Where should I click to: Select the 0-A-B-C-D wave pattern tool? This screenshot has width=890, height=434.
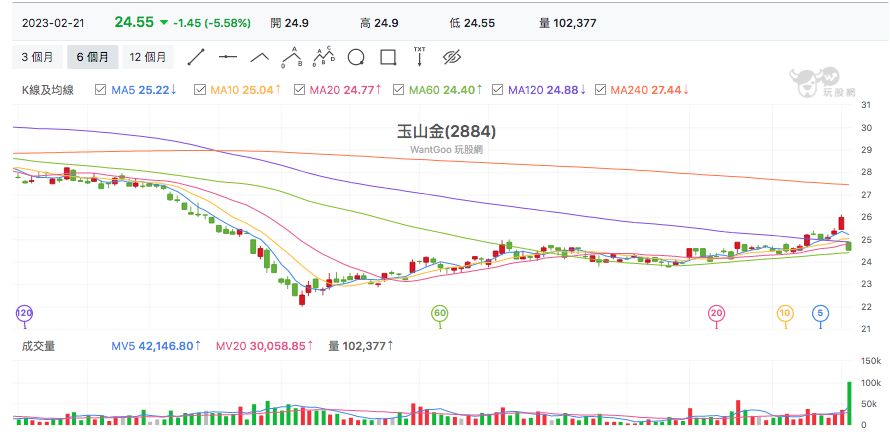click(324, 57)
